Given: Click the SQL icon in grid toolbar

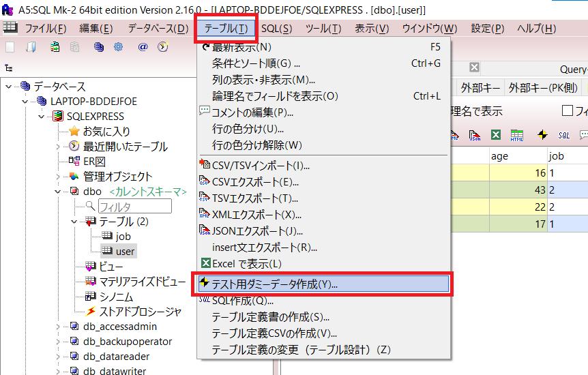Looking at the screenshot, I should click(x=563, y=135).
